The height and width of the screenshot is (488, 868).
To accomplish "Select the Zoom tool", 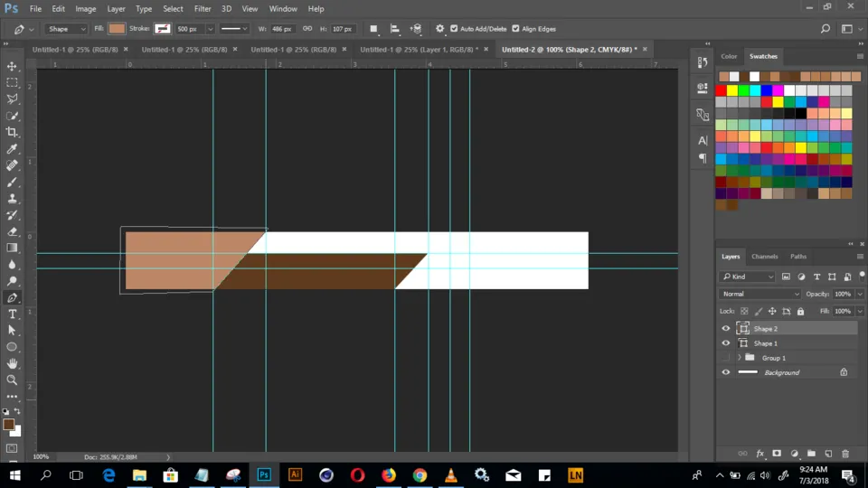I will [12, 380].
